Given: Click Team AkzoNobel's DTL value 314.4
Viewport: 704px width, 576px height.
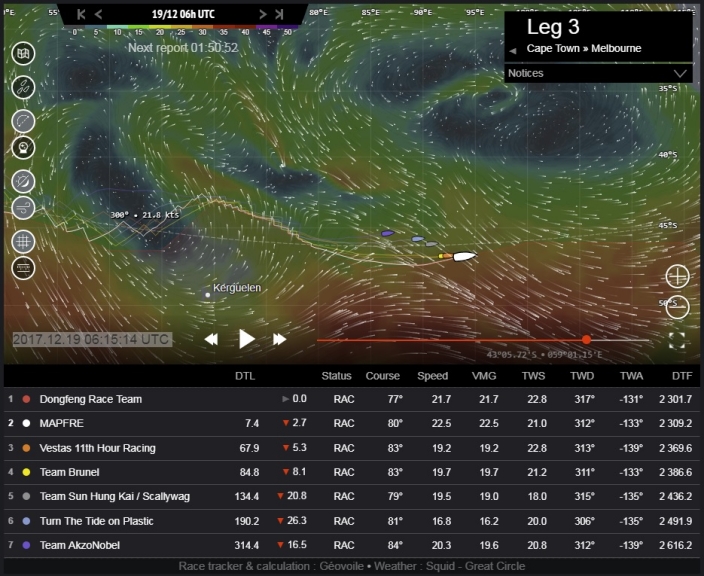Looking at the screenshot, I should tap(246, 545).
